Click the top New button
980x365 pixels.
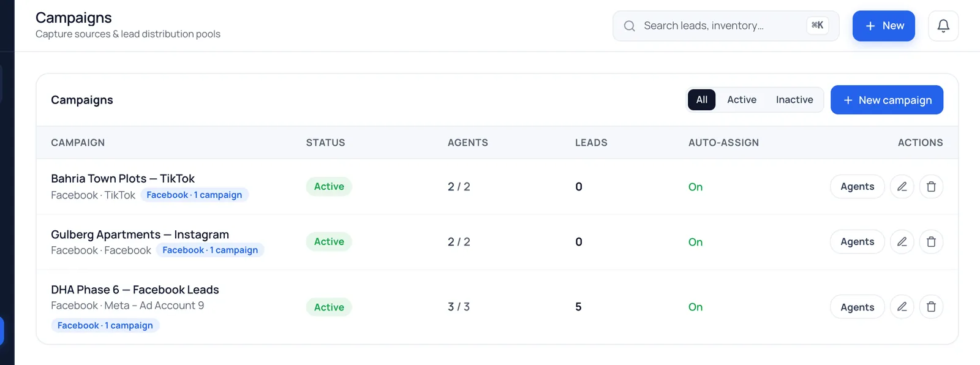[884, 26]
